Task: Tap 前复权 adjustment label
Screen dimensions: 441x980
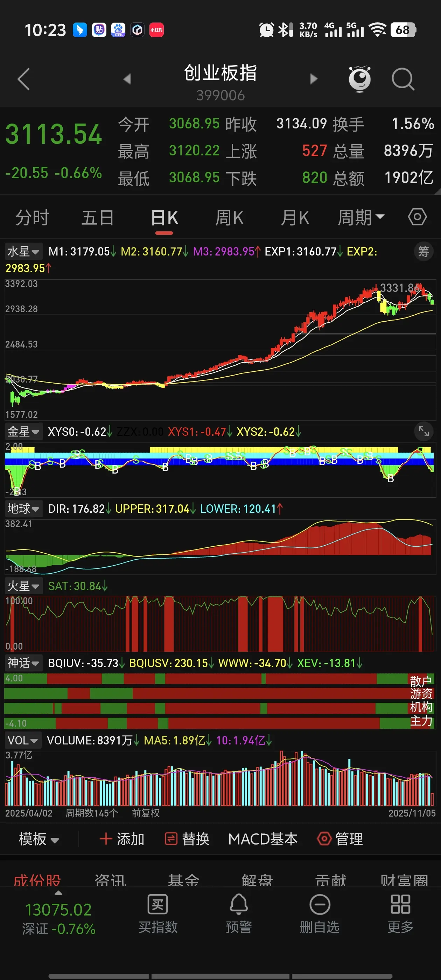Action: click(x=146, y=813)
